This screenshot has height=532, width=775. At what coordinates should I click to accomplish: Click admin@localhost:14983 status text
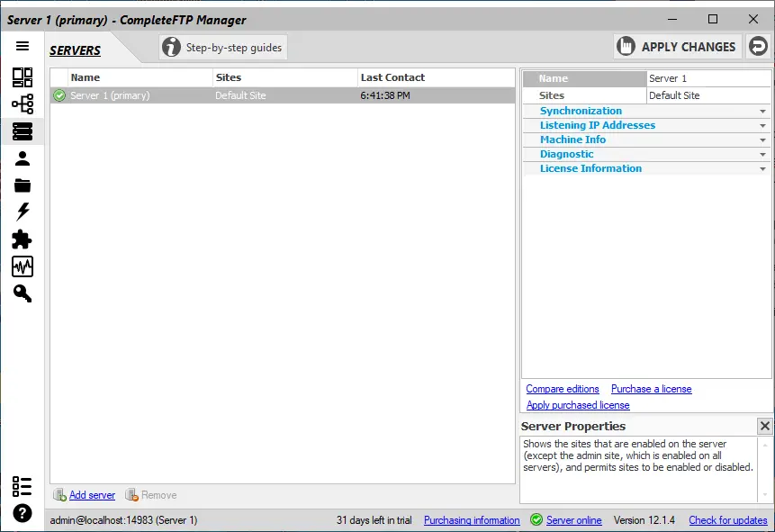(123, 520)
